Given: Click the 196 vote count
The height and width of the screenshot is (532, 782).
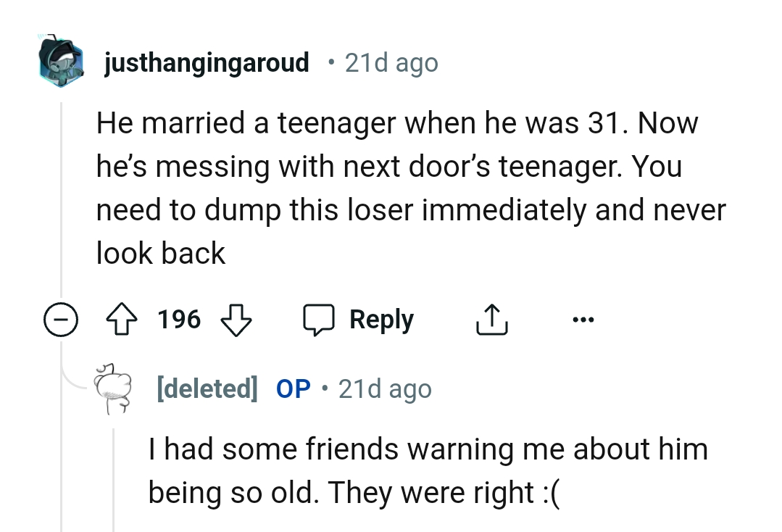Looking at the screenshot, I should 178,319.
